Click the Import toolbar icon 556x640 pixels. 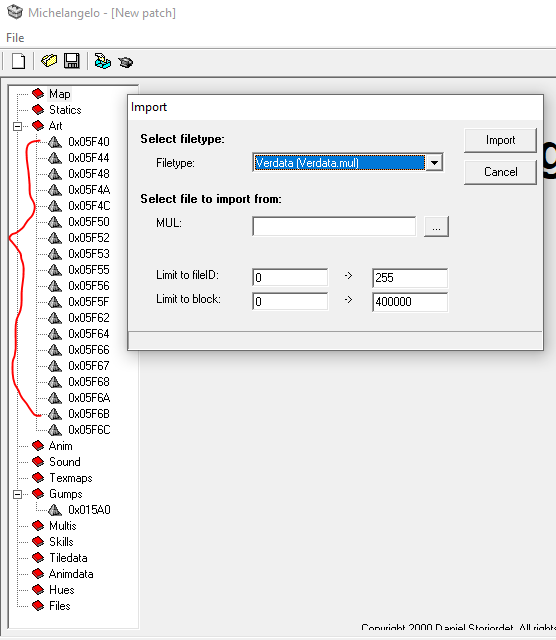click(x=102, y=61)
